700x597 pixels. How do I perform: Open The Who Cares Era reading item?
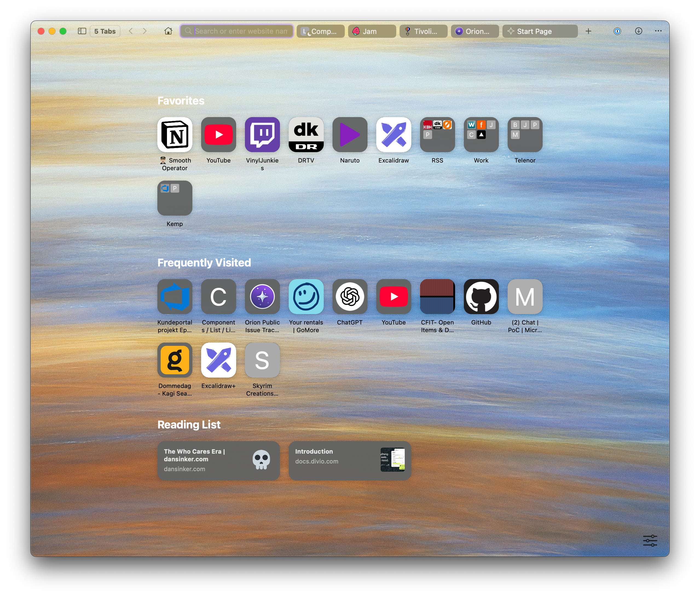pos(218,460)
